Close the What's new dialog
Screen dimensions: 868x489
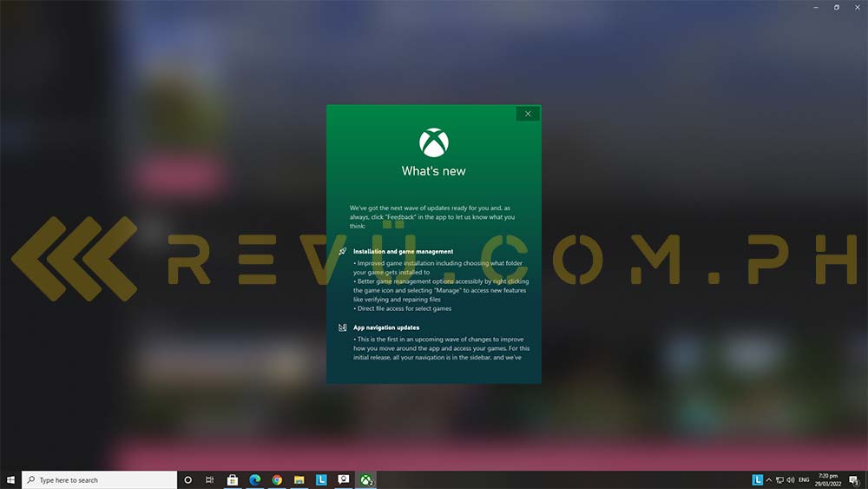point(528,114)
